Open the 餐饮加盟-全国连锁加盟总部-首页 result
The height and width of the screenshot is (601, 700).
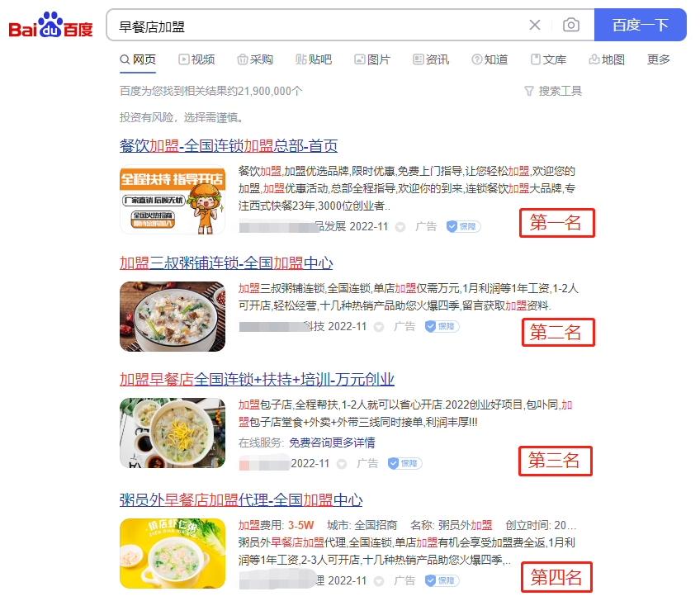tap(229, 145)
